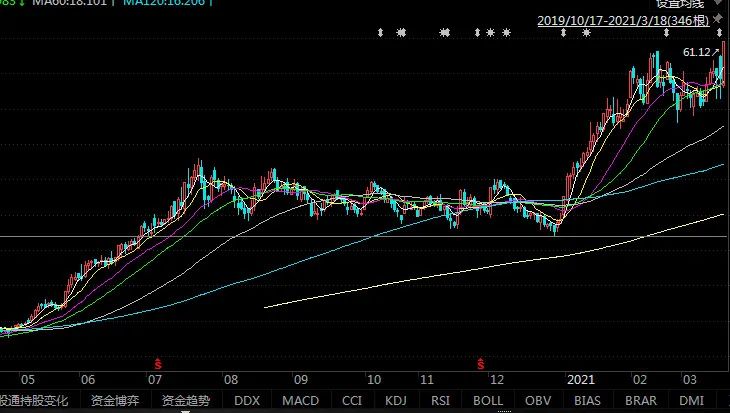Viewport: 730px width, 413px height.
Task: Show the BOLL indicator
Action: (488, 401)
